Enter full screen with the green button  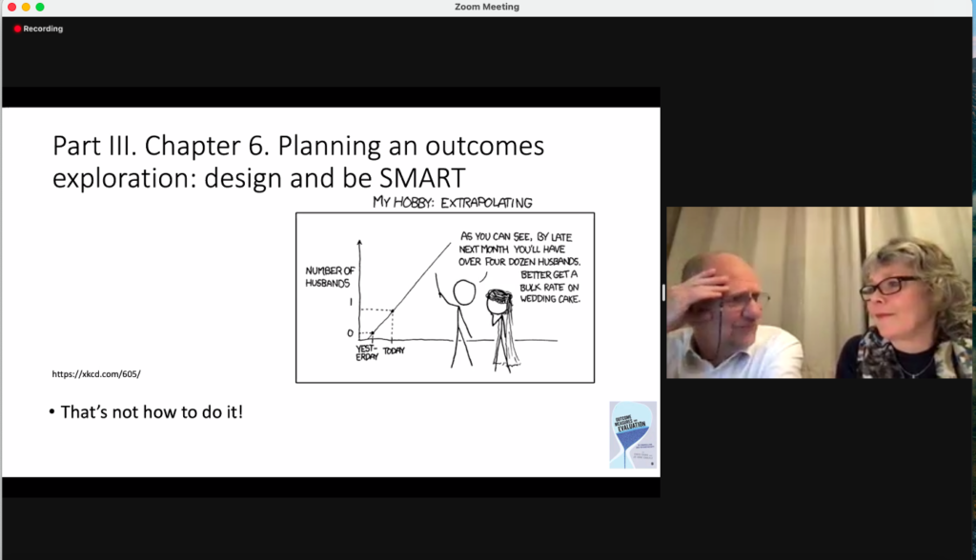pyautogui.click(x=40, y=7)
